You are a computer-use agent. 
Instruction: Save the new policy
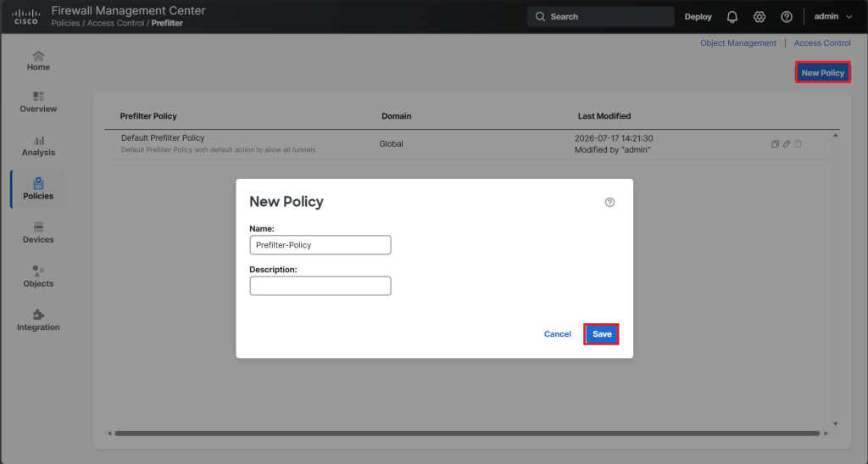(601, 334)
